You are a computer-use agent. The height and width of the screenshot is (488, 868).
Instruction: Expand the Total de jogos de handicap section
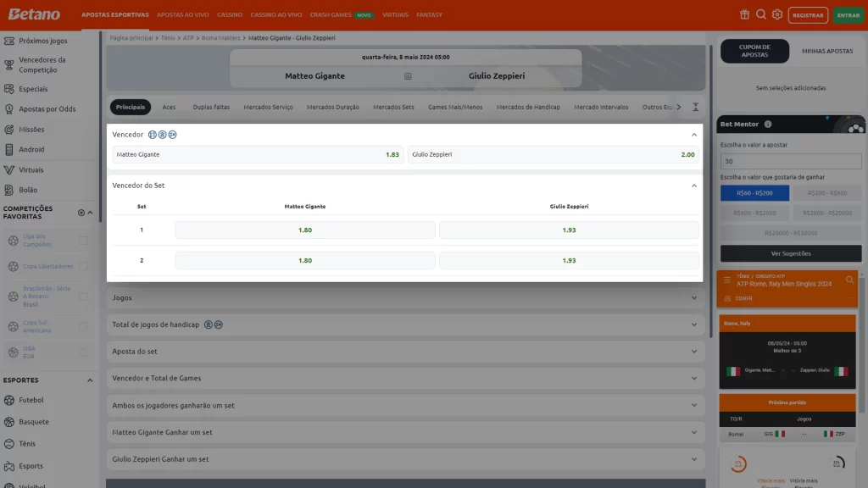(693, 324)
